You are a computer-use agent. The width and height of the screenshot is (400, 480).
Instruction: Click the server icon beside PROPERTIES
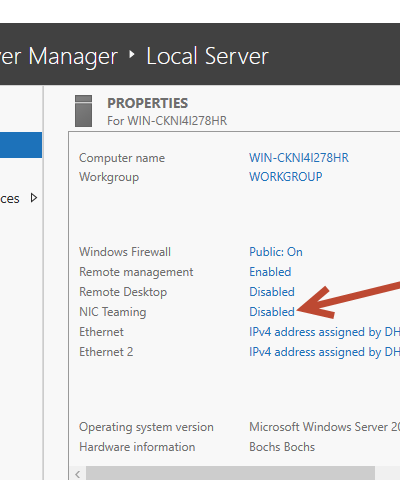coord(83,111)
